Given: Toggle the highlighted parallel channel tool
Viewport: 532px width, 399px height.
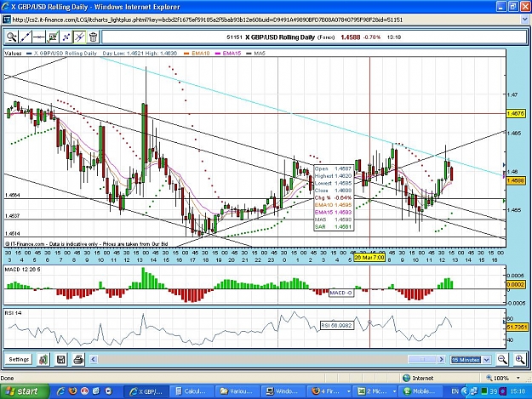Looking at the screenshot, I should pos(80,37).
